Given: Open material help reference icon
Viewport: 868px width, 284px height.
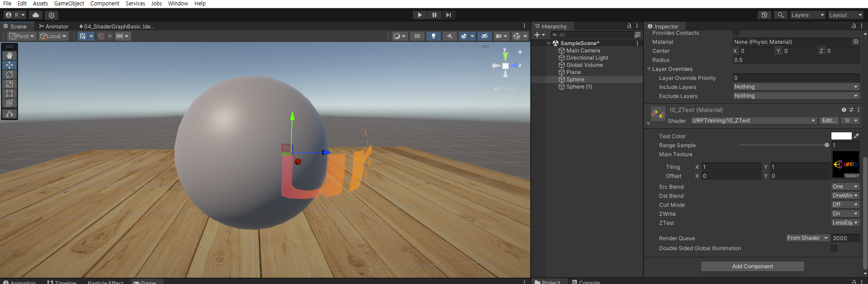Looking at the screenshot, I should point(844,110).
